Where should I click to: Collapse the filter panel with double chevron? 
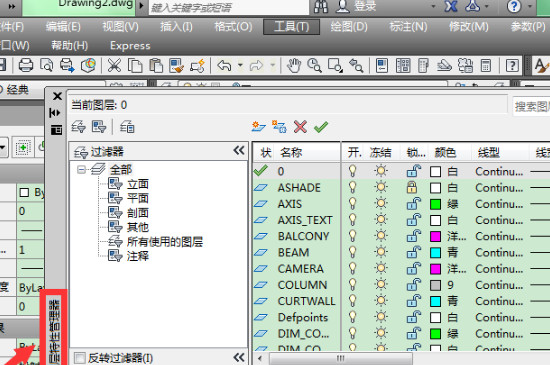(239, 151)
